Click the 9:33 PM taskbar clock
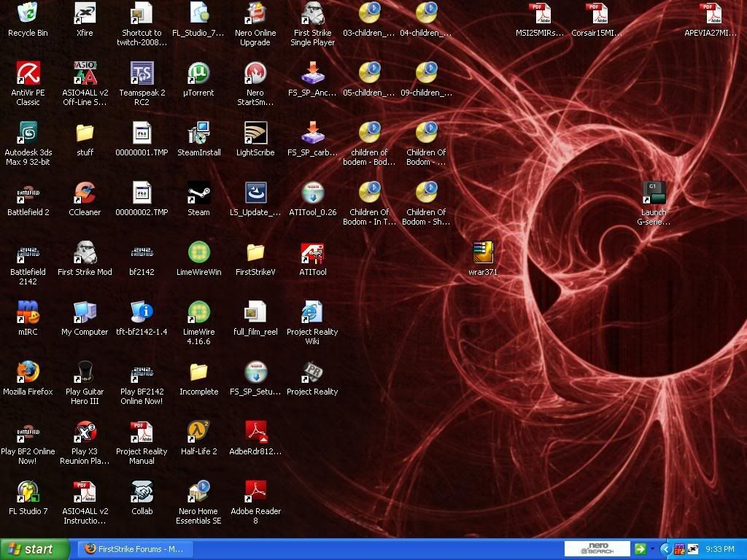Screen dimensions: 747x560 pos(720,549)
